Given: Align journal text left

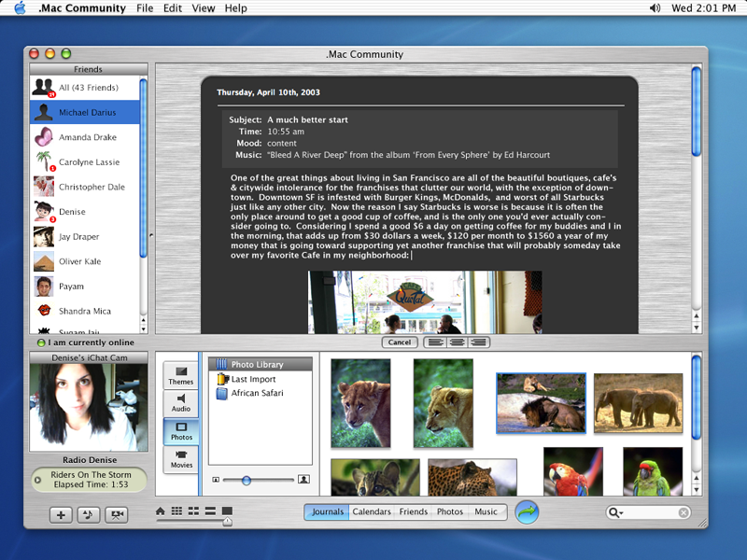Looking at the screenshot, I should [x=435, y=343].
